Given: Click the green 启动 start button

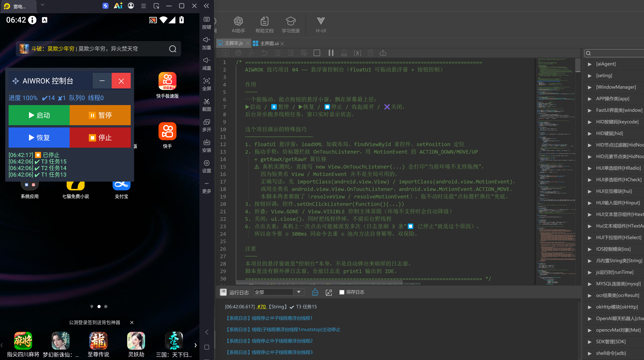Looking at the screenshot, I should coord(39,115).
